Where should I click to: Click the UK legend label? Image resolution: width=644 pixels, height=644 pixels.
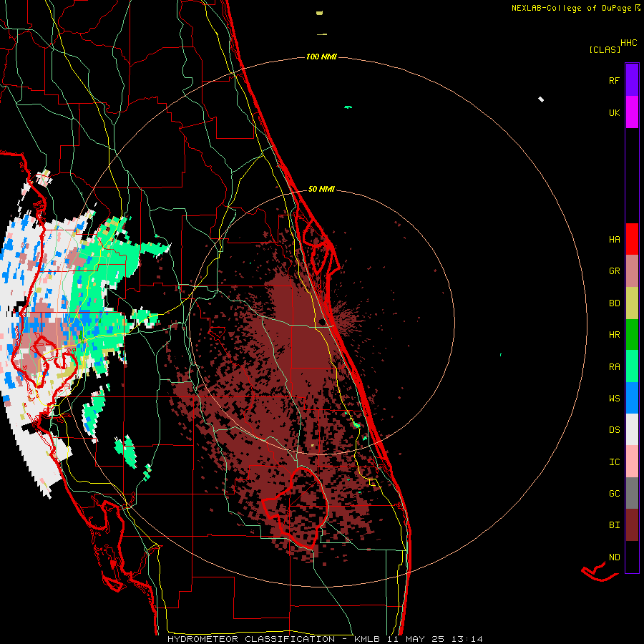pyautogui.click(x=614, y=112)
